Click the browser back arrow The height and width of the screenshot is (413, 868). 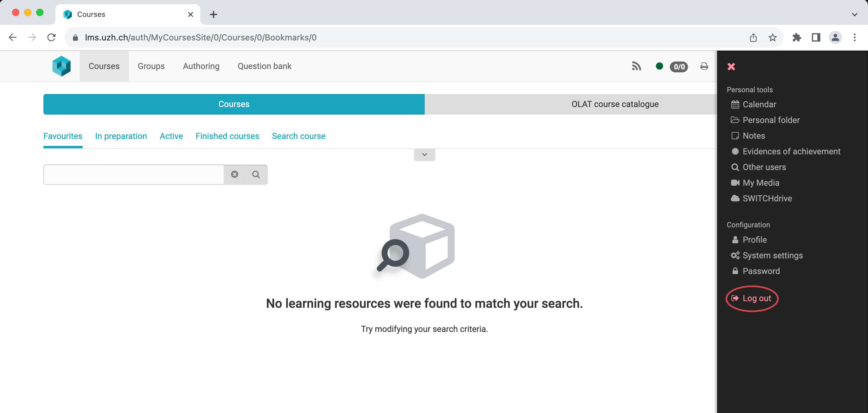point(13,37)
